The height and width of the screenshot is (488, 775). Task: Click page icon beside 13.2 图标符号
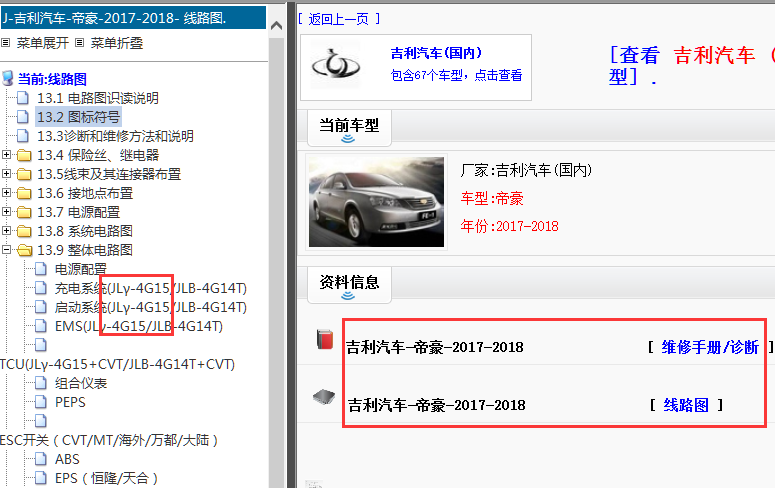23,117
